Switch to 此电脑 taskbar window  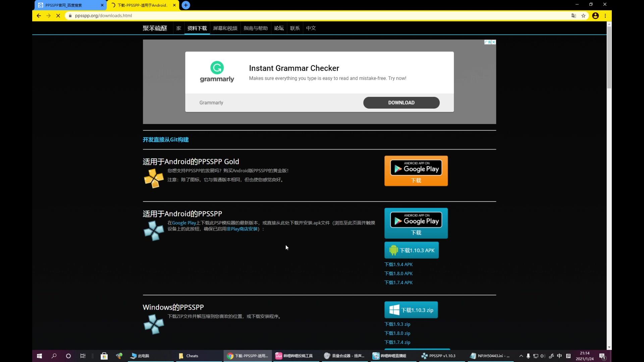(151, 356)
